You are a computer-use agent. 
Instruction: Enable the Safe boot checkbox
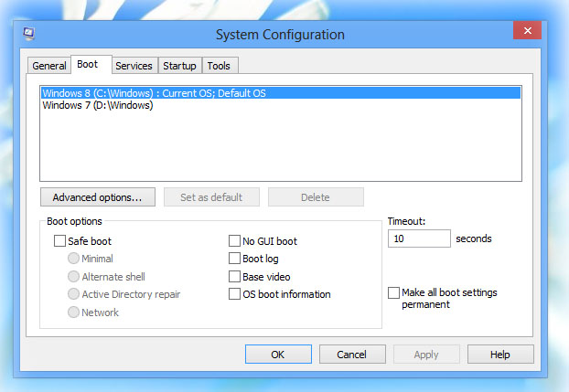(59, 241)
